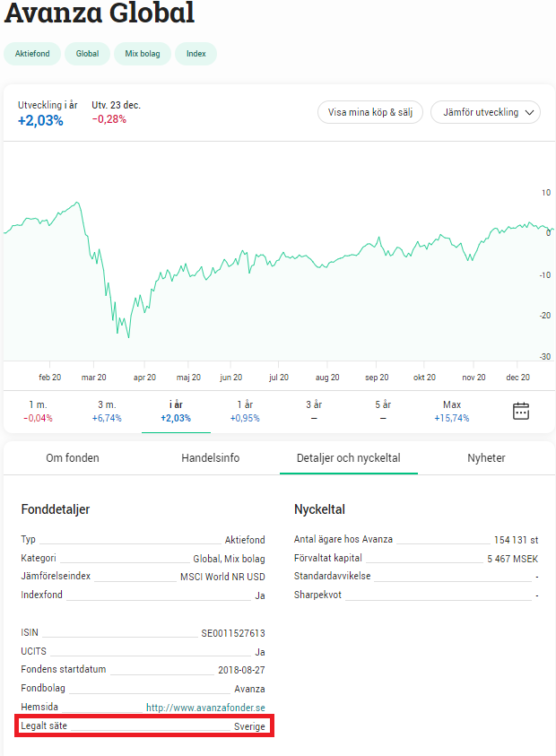The height and width of the screenshot is (756, 556).
Task: Open the Om fonden tab
Action: [x=73, y=458]
